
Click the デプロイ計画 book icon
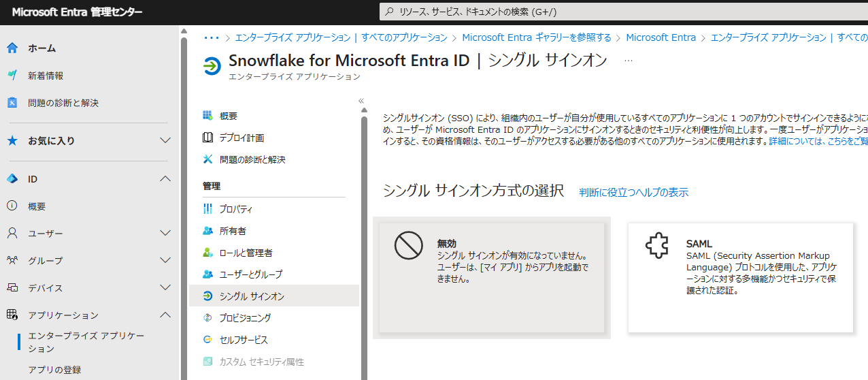(x=208, y=138)
